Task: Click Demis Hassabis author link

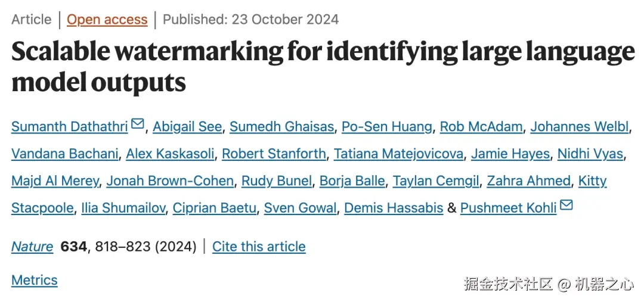Action: point(394,208)
